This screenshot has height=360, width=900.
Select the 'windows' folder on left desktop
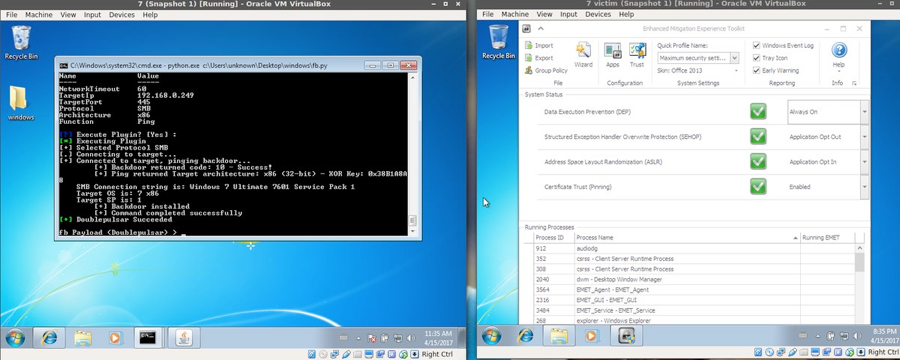click(x=21, y=103)
